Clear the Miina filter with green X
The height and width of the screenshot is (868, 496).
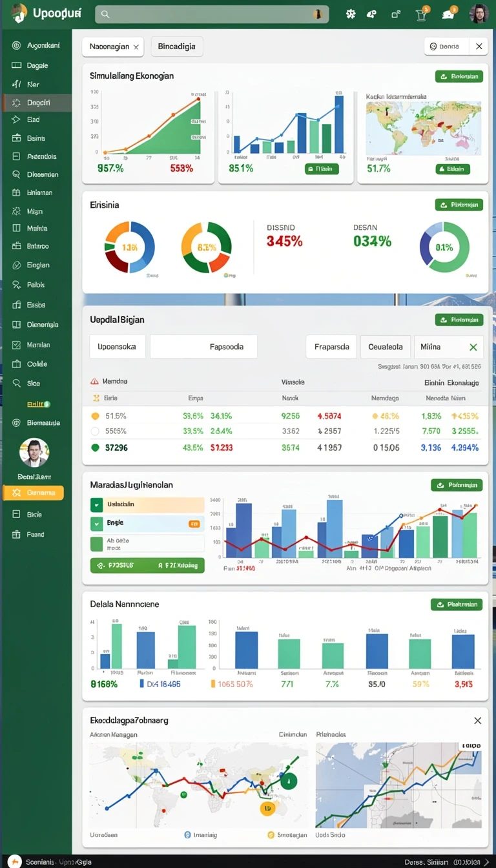pos(473,347)
